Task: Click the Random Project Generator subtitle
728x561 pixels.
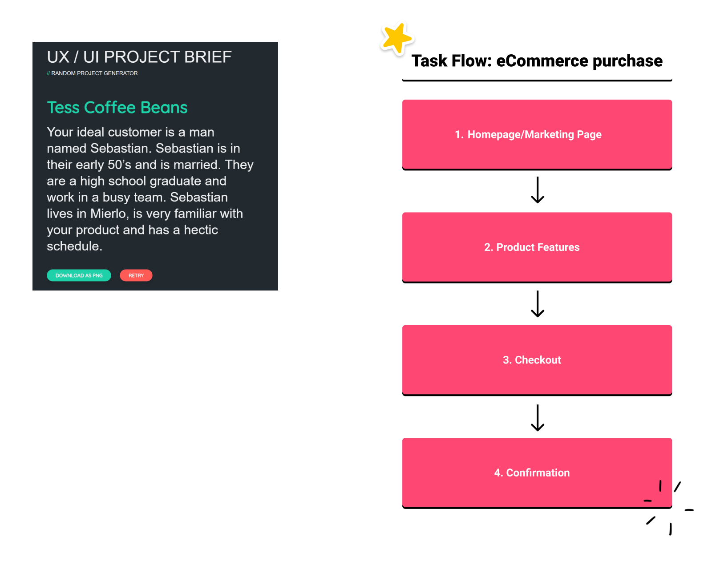Action: pos(92,73)
